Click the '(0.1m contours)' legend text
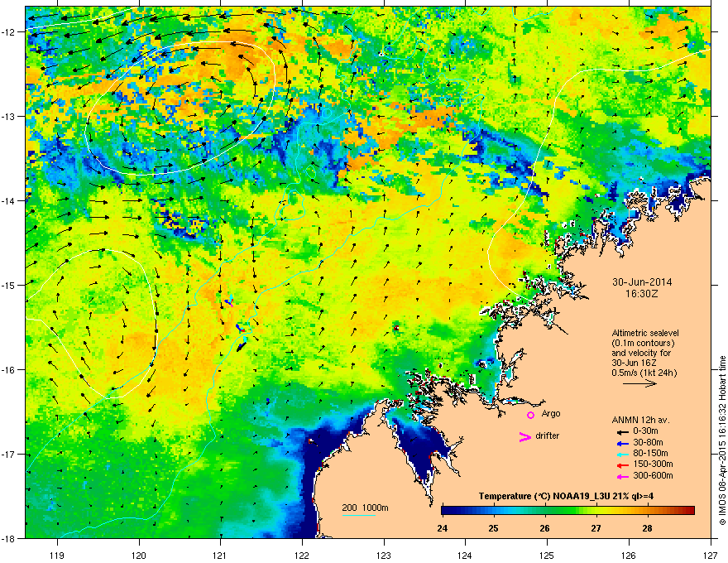Image resolution: width=728 pixels, height=563 pixels. 643,344
